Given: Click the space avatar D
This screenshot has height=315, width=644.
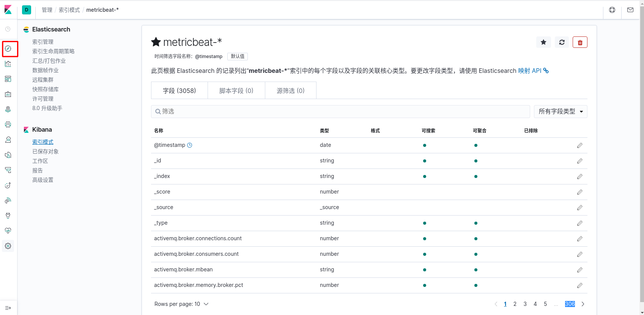Looking at the screenshot, I should pos(27,10).
